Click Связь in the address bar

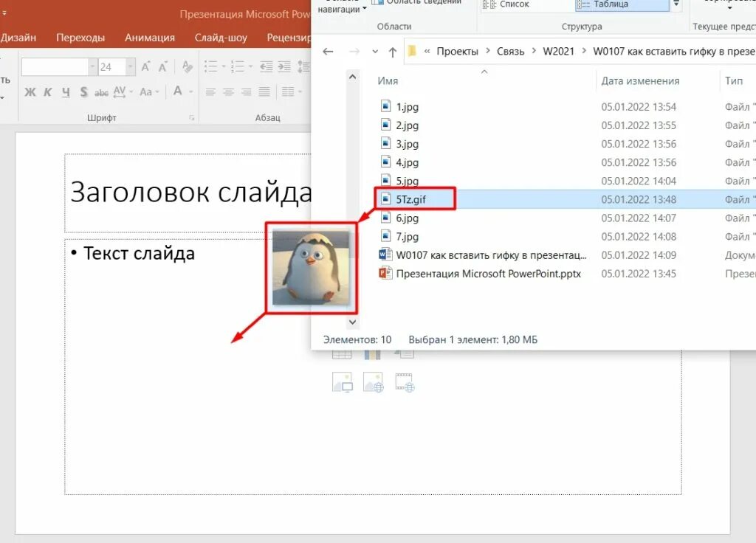pos(511,52)
